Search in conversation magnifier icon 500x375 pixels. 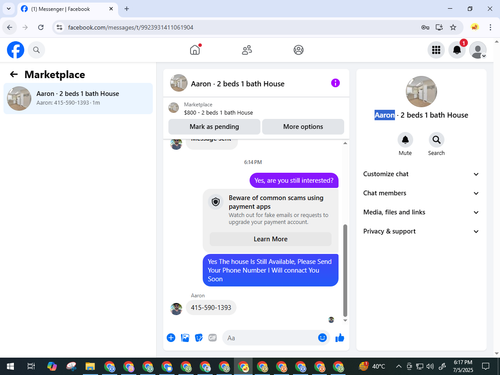point(436,140)
